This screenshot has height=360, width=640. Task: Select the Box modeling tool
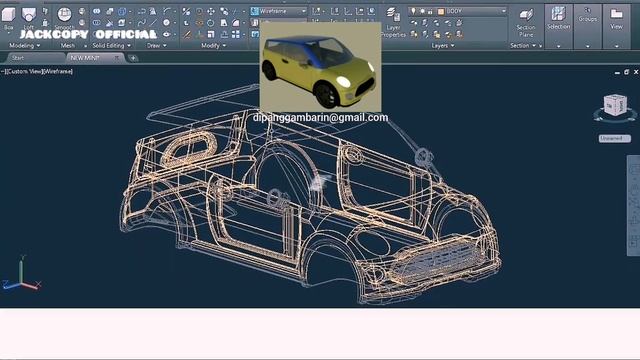coord(9,18)
